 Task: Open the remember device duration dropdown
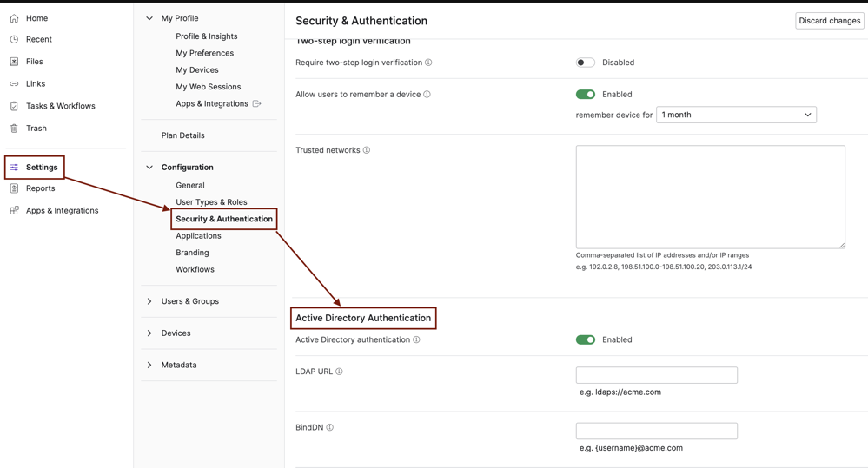(735, 115)
